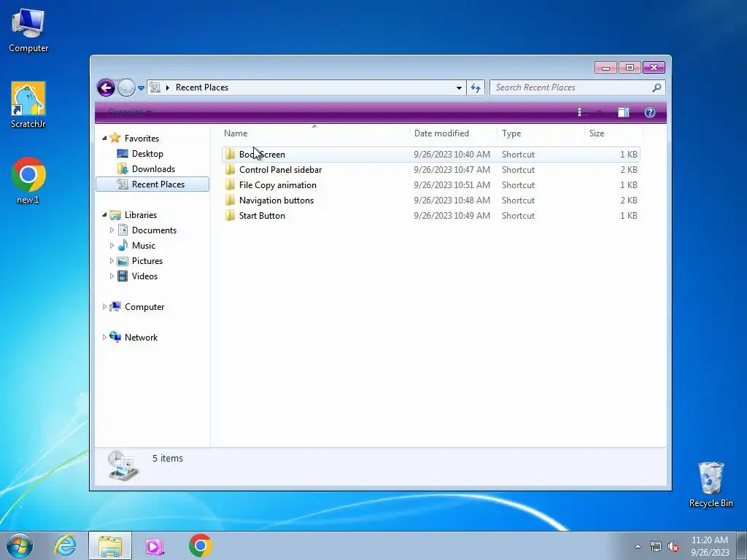Refresh the Recent Places view

(x=476, y=87)
